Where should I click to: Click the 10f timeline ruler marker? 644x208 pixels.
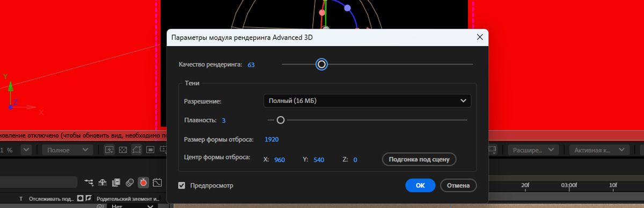pyautogui.click(x=613, y=185)
